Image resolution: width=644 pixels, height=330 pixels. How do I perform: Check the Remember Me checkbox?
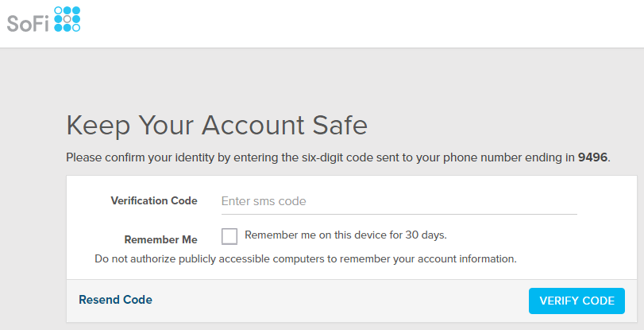(x=229, y=236)
